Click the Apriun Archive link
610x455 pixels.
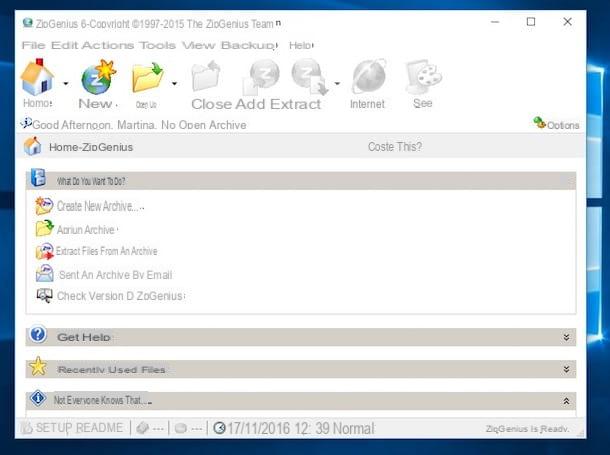(86, 230)
